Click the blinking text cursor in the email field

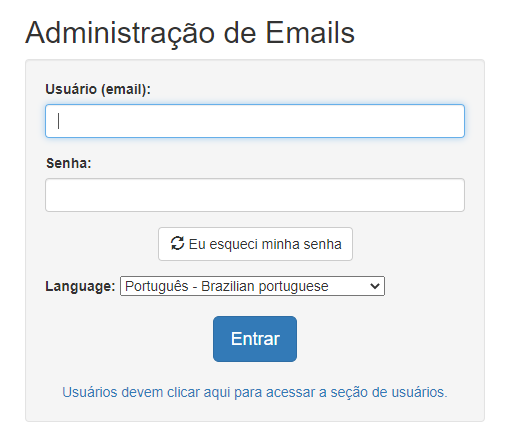point(59,121)
